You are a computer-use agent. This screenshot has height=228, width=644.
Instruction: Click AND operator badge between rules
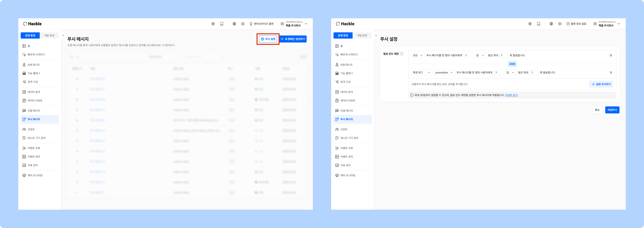(512, 64)
